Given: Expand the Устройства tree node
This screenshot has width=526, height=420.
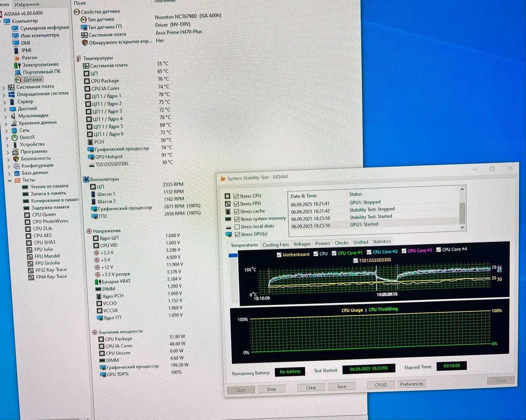Looking at the screenshot, I should pos(7,145).
